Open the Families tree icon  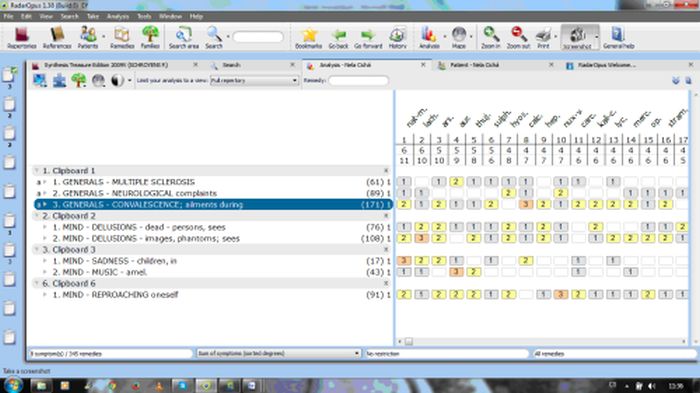tap(150, 38)
